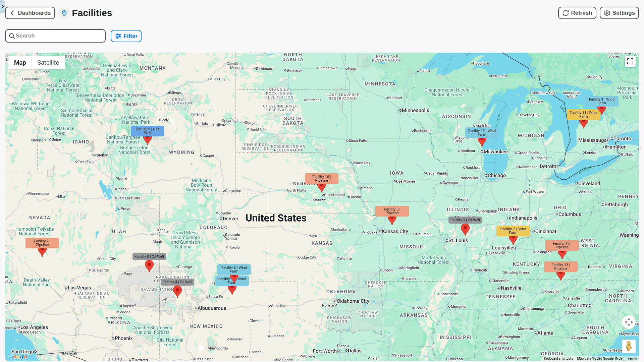Click the Keyboard shortcuts link
Viewport: 644px width, 362px height.
coord(558,358)
